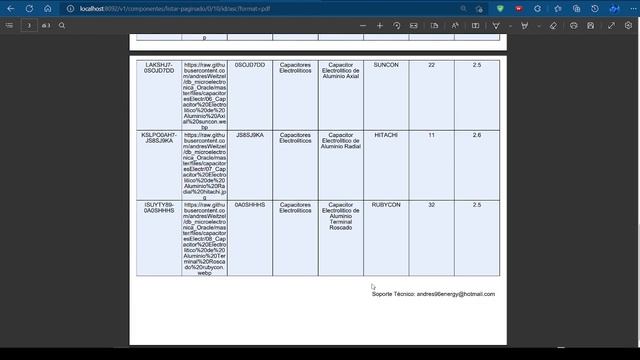Open the red extension icon
Viewport: 640px width, 360px height.
(519, 9)
